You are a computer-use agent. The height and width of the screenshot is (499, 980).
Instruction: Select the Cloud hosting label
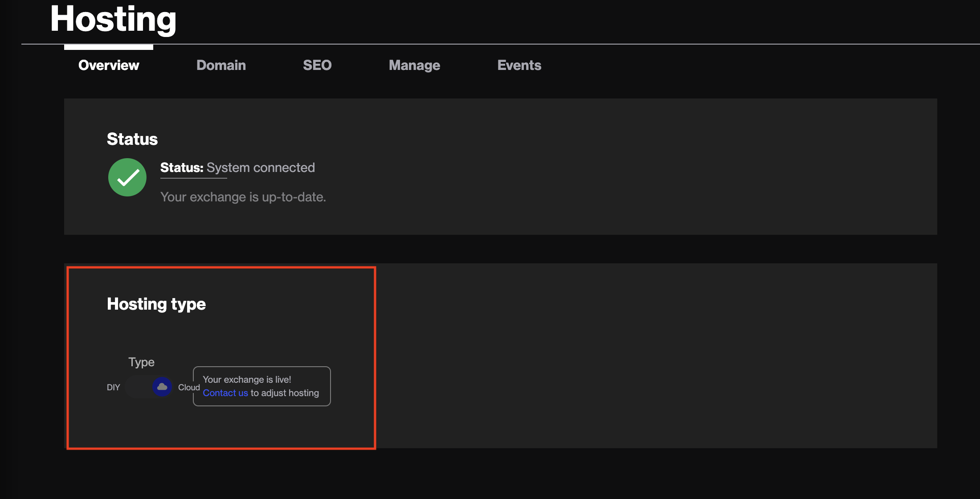click(x=189, y=387)
